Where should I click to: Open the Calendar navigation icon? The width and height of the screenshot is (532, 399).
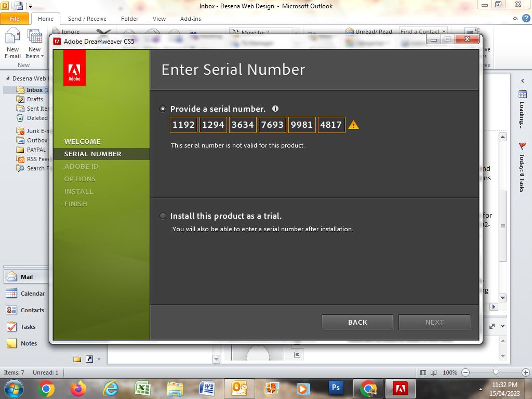(11, 294)
